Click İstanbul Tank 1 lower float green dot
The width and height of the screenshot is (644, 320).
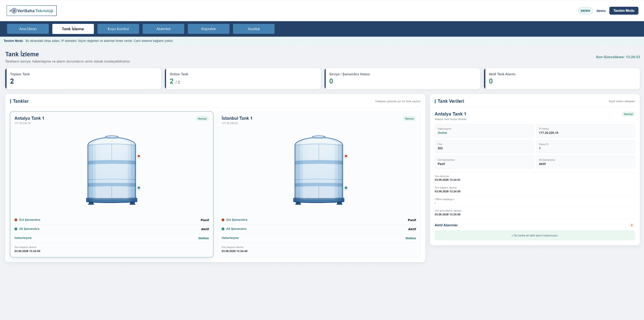tap(346, 188)
